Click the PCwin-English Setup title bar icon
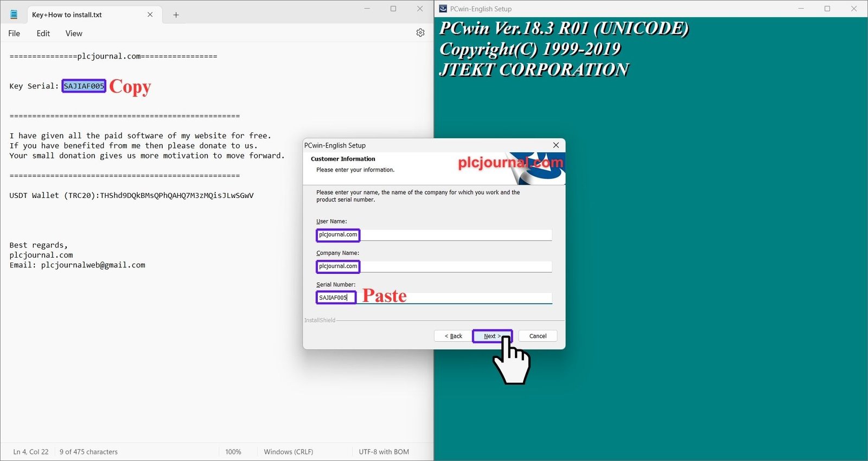The width and height of the screenshot is (868, 461). 443,9
